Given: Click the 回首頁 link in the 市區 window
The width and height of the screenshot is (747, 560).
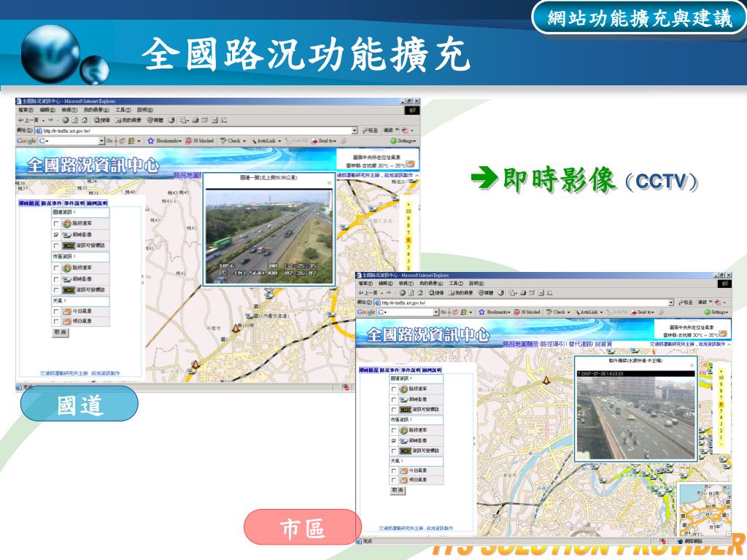Looking at the screenshot, I should point(603,344).
